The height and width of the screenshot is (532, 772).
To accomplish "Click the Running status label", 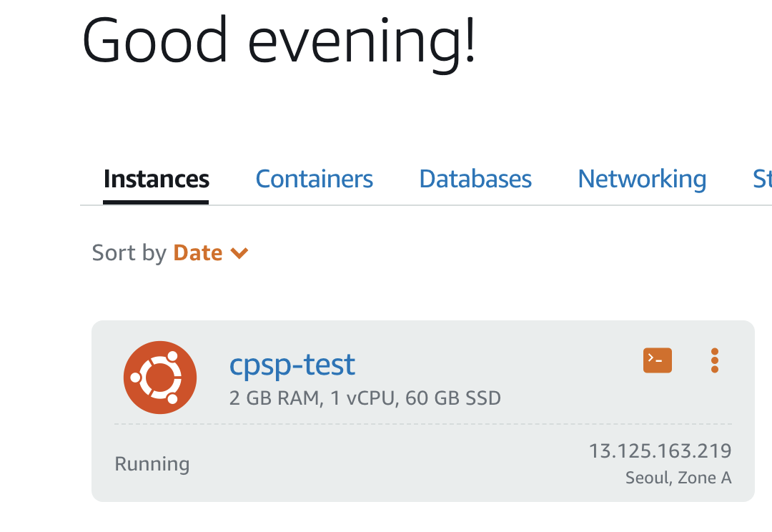I will click(x=152, y=464).
